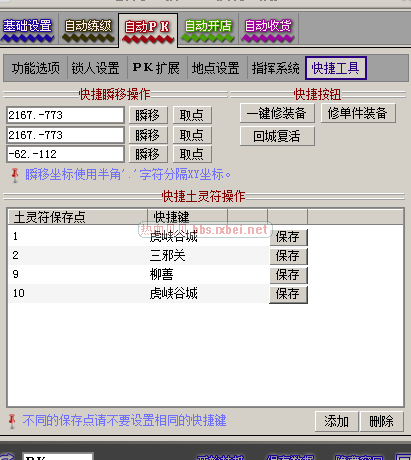The height and width of the screenshot is (460, 411).
Task: Click save point number 2 cell
Action: (16, 255)
